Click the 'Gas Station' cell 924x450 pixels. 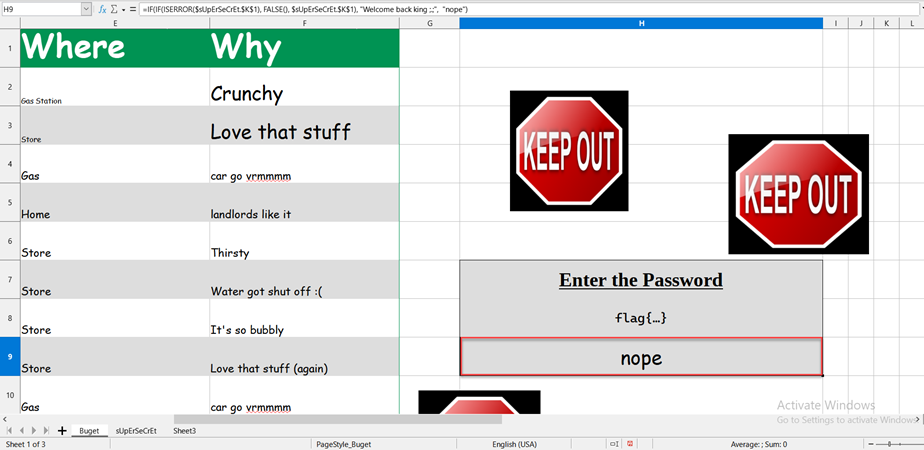pos(115,87)
